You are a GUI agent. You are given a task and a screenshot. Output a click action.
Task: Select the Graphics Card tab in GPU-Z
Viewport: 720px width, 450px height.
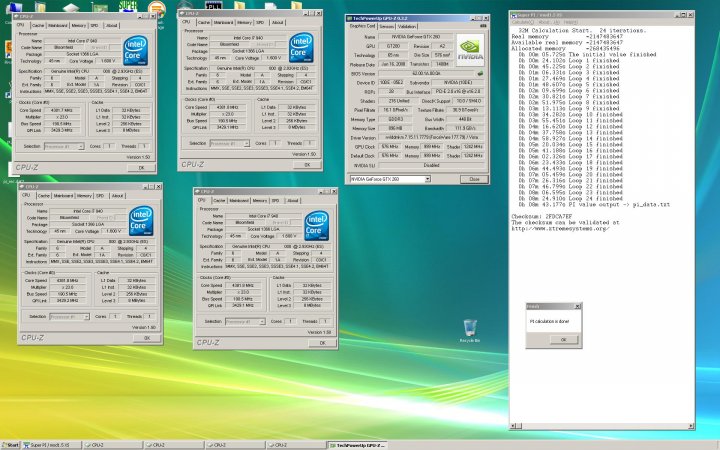click(x=362, y=26)
